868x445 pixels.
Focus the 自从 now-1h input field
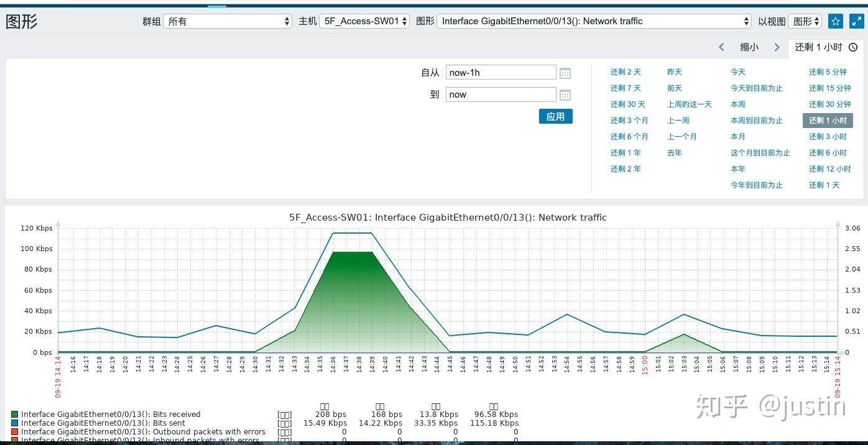(x=501, y=73)
